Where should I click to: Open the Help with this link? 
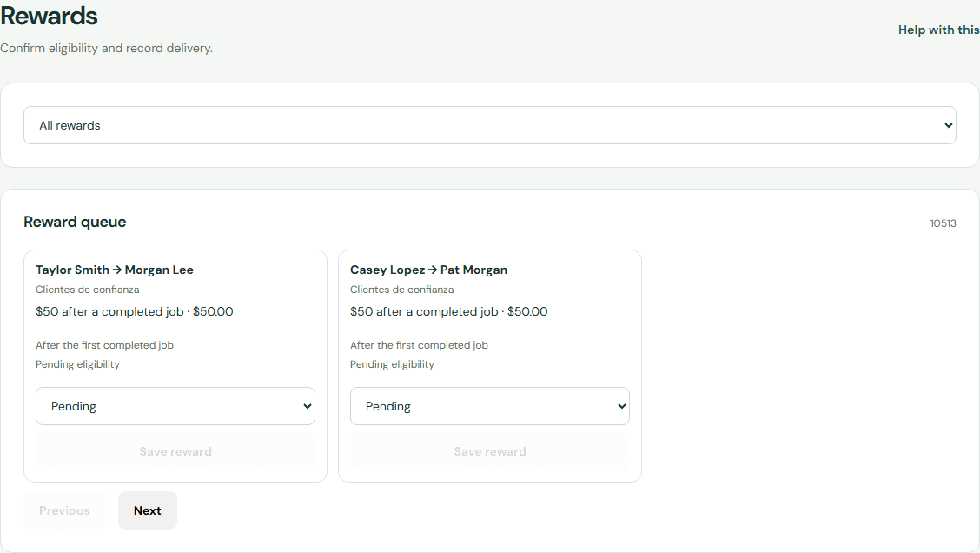939,30
